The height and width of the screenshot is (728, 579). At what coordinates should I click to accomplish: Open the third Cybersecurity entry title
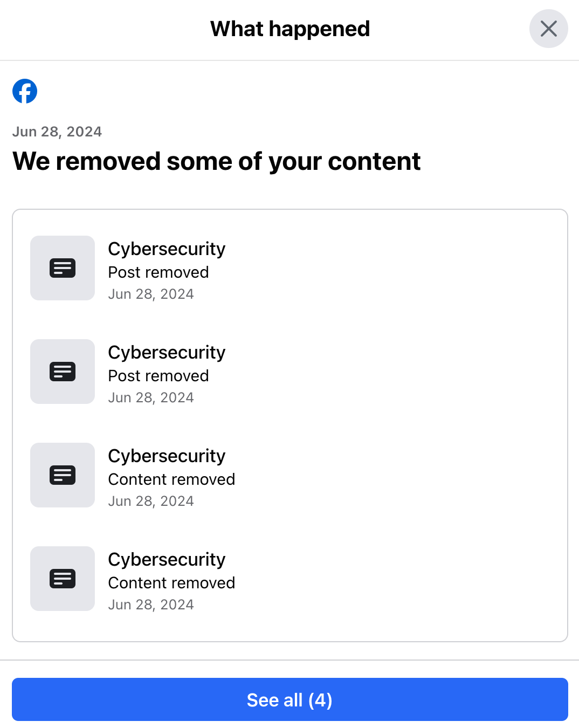[167, 456]
